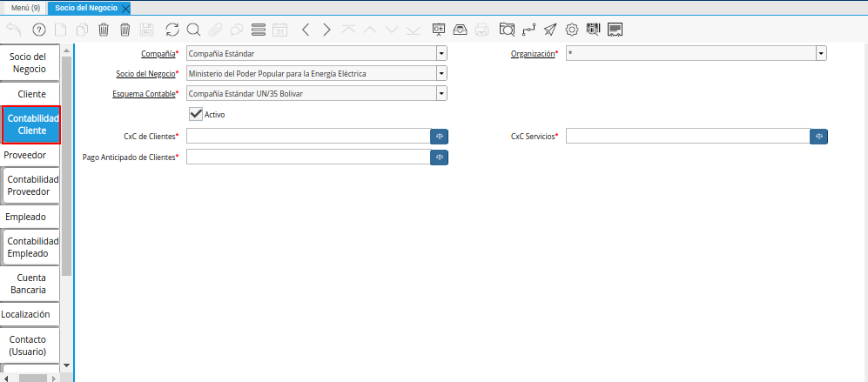Expand the Socio del Negocio dropdown
Viewport: 868px width, 382px height.
point(441,74)
